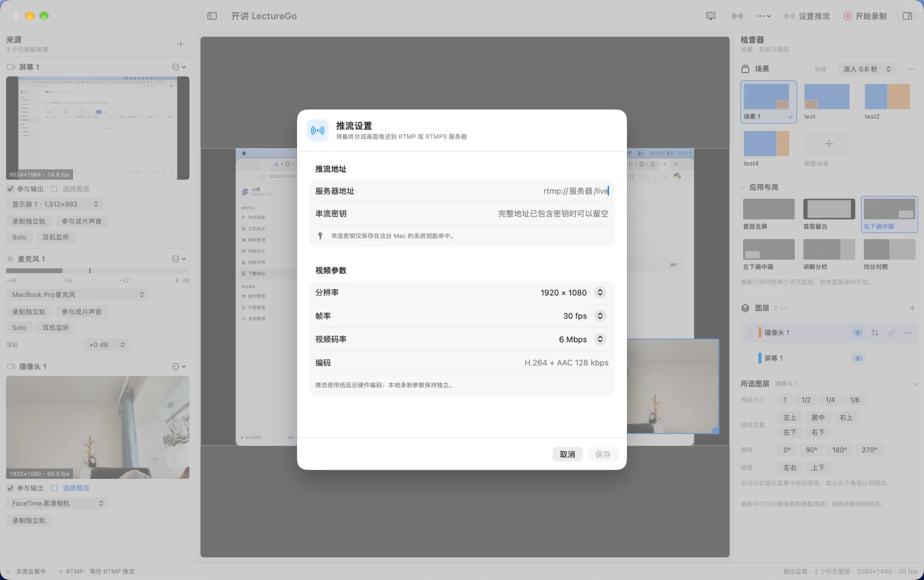Open the 帧率 30 fps dropdown
This screenshot has width=924, height=580.
pos(600,316)
